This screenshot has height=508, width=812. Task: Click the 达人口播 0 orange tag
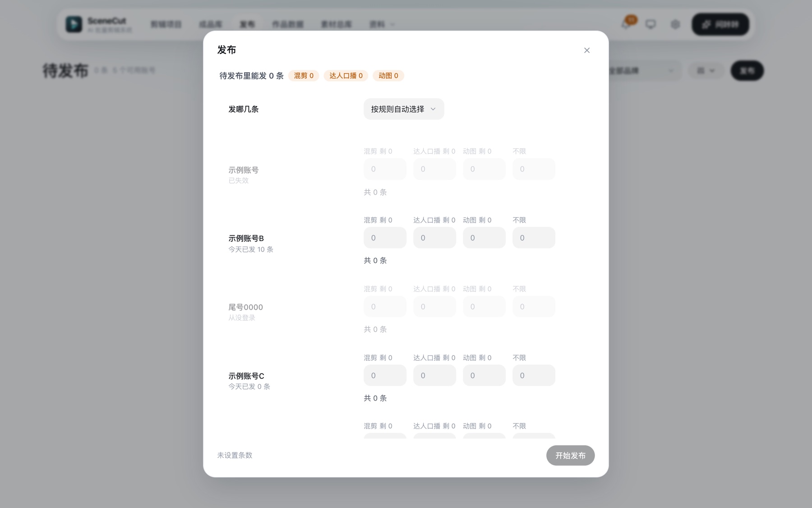[x=346, y=75]
